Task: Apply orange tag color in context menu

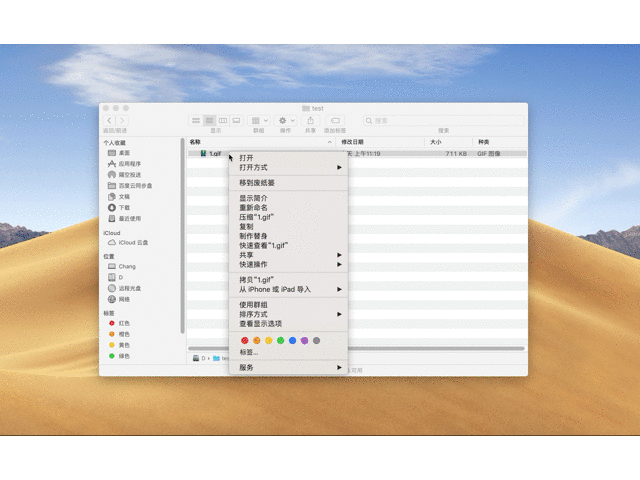Action: 257,340
